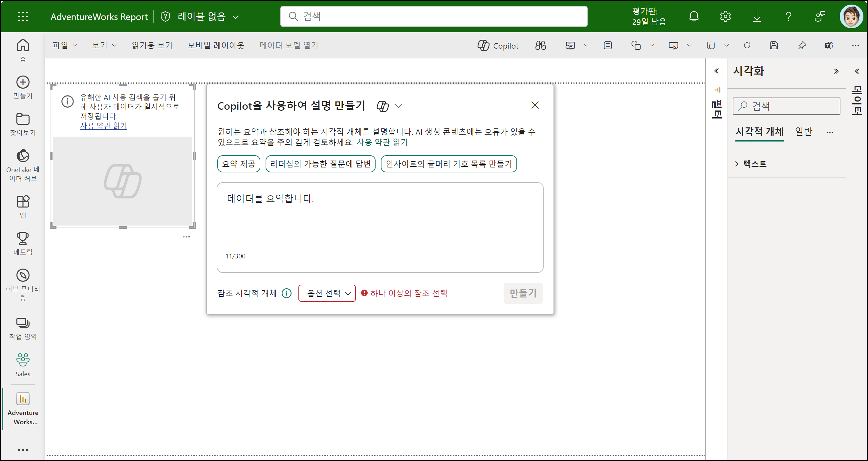Click the pin to dashboard icon

(x=802, y=46)
